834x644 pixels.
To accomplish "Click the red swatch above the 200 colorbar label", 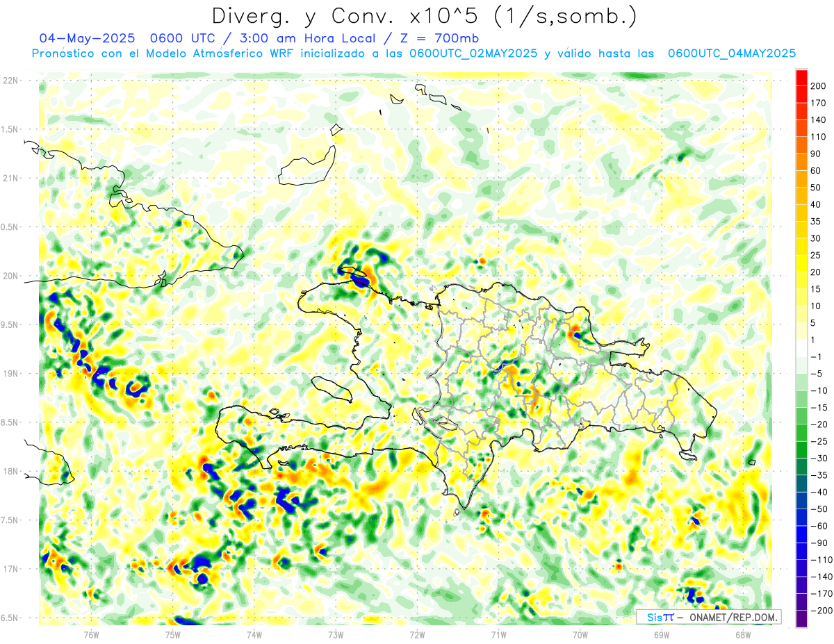I will pyautogui.click(x=801, y=77).
